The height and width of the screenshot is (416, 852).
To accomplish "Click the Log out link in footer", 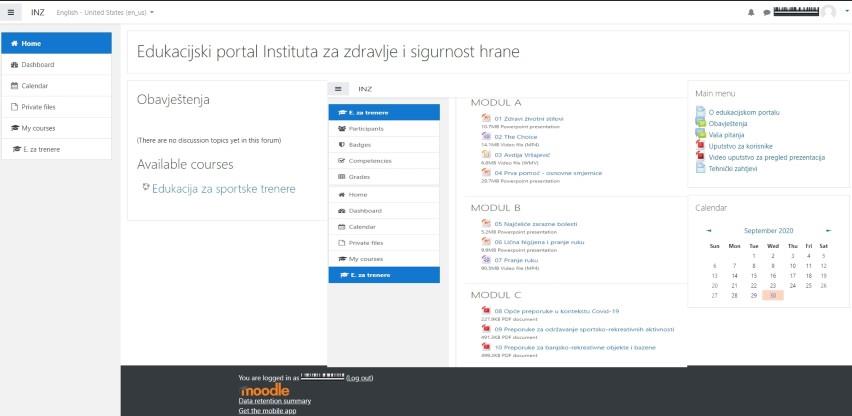I will (x=359, y=378).
